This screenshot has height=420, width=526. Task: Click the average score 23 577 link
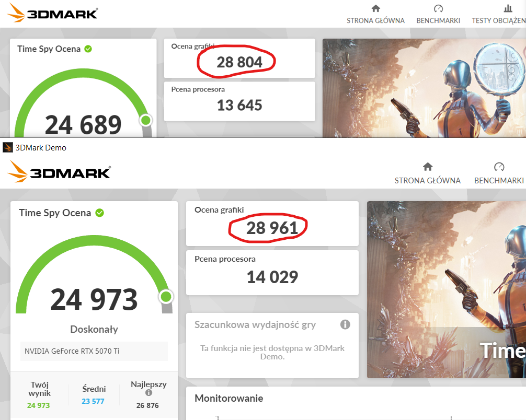[93, 401]
